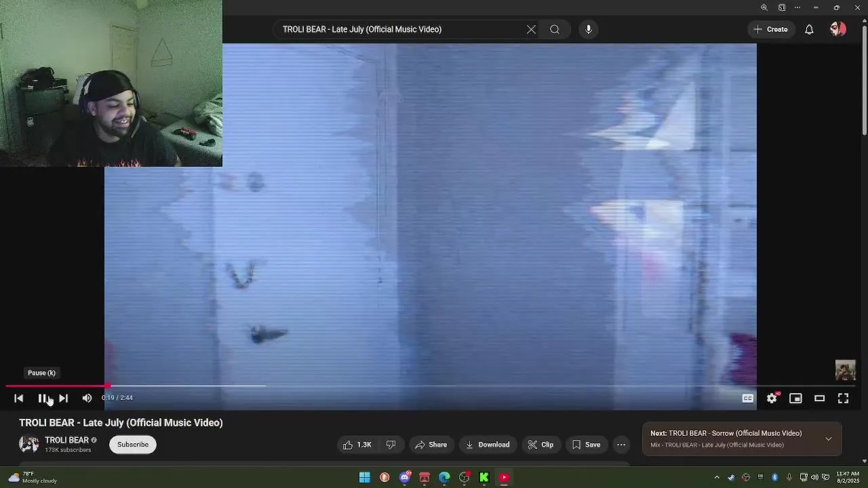
Task: Dislike the video
Action: (x=391, y=445)
